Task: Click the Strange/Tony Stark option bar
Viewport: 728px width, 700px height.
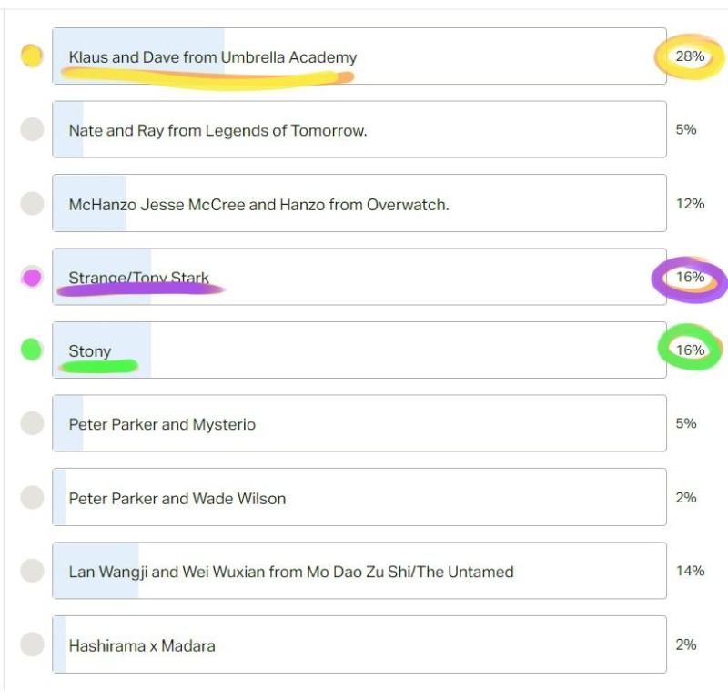Action: pyautogui.click(x=359, y=277)
